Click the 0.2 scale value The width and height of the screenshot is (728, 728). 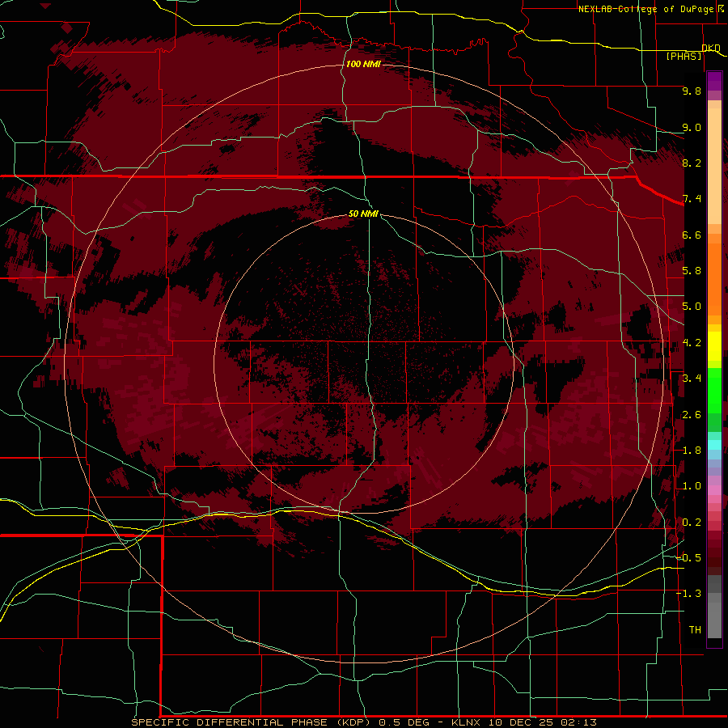coord(692,523)
